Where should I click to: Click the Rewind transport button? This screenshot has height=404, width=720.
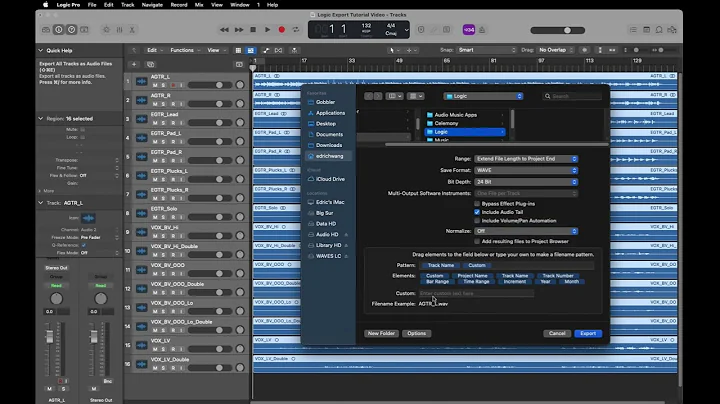click(x=224, y=30)
